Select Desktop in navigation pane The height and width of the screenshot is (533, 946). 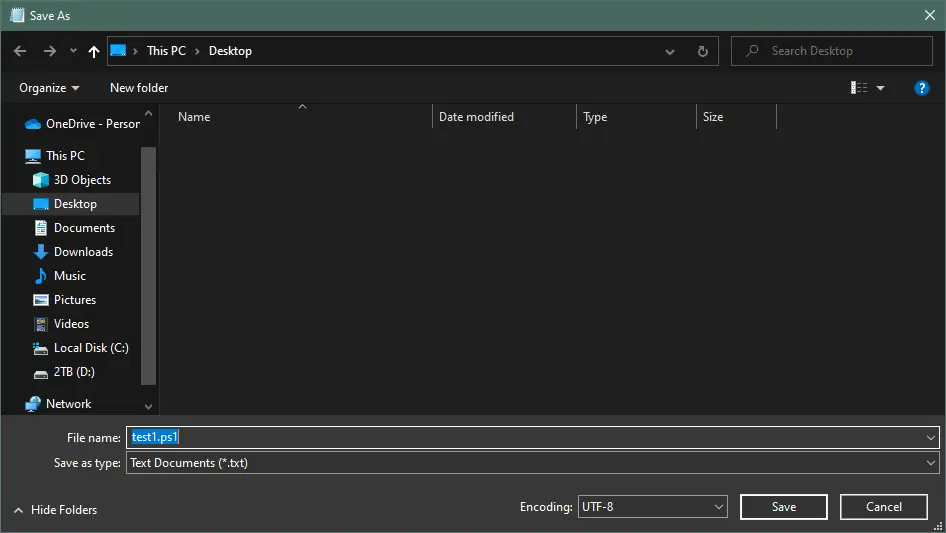tap(71, 204)
